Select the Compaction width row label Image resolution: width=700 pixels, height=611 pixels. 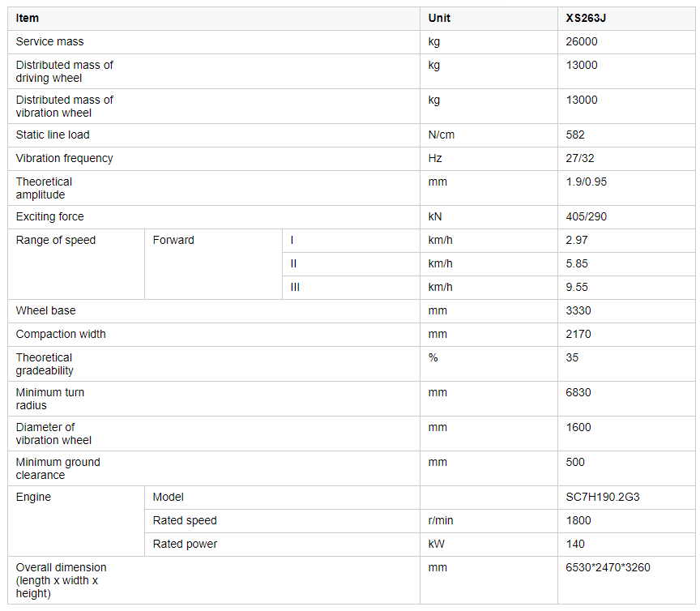tap(61, 334)
